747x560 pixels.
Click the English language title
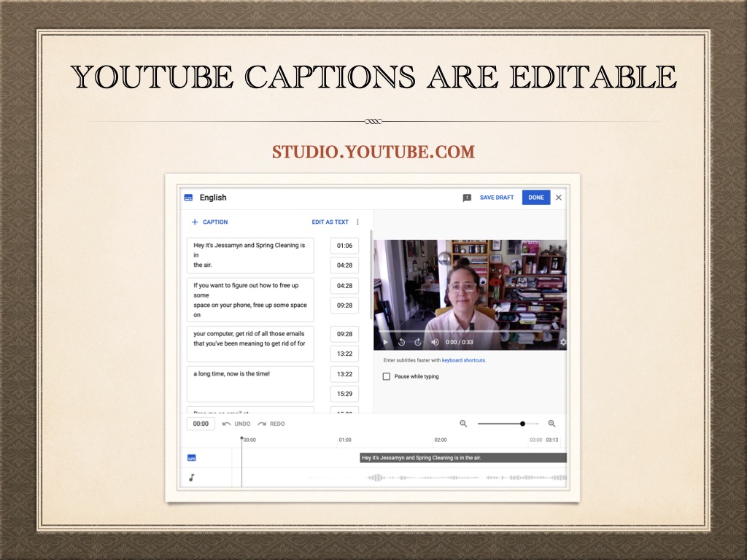[213, 198]
